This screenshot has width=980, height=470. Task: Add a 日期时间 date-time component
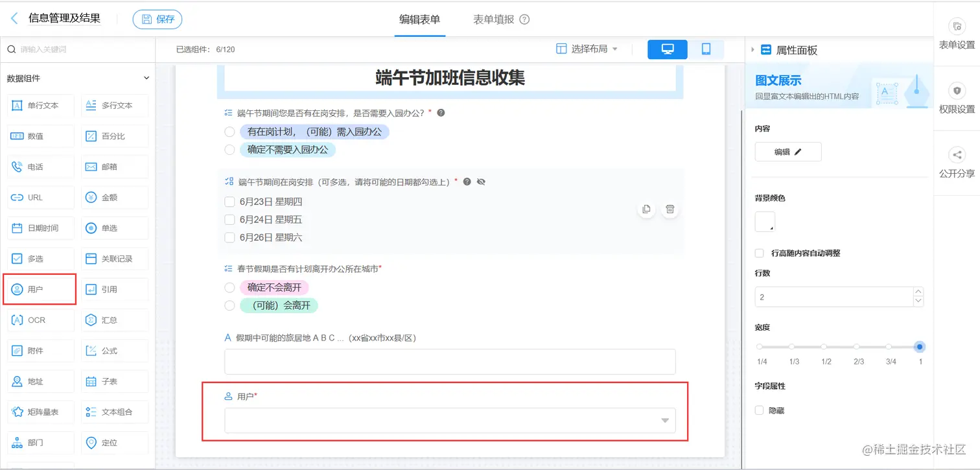pos(40,228)
